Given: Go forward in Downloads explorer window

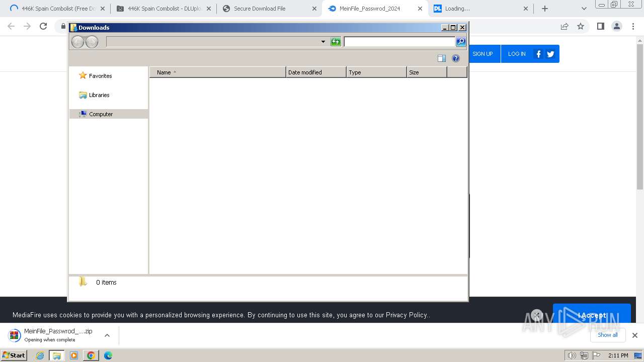Looking at the screenshot, I should (x=92, y=42).
